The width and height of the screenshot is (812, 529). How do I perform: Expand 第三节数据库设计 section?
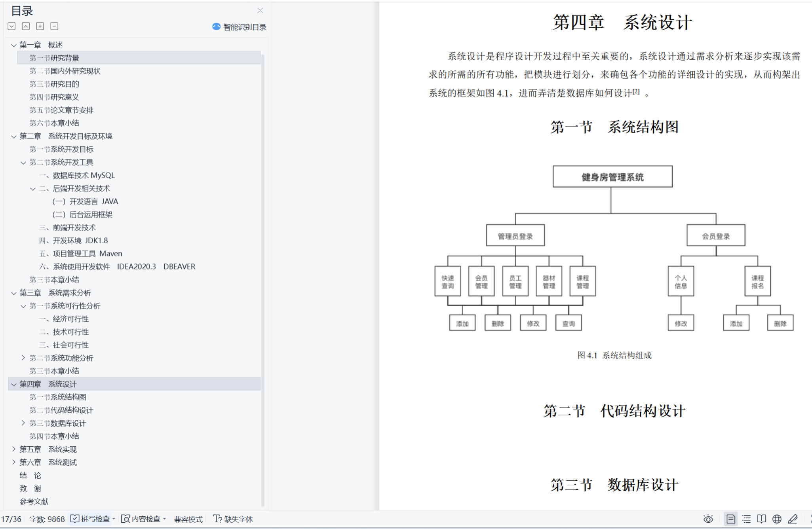(x=23, y=423)
